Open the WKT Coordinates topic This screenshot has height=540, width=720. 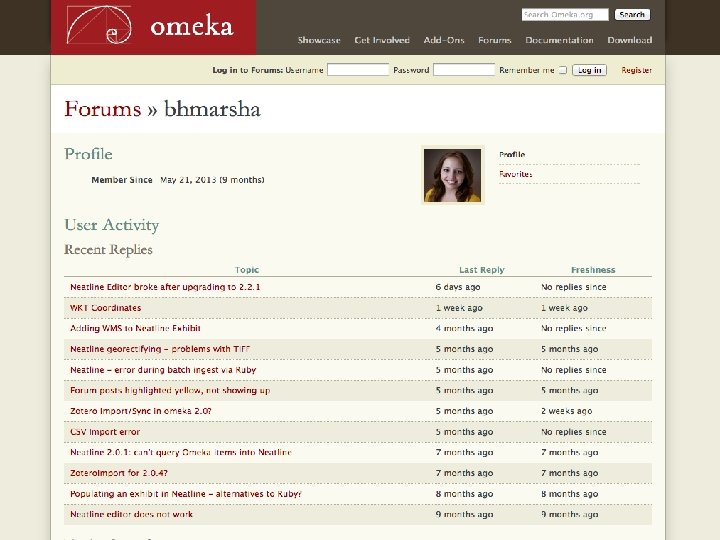(105, 308)
